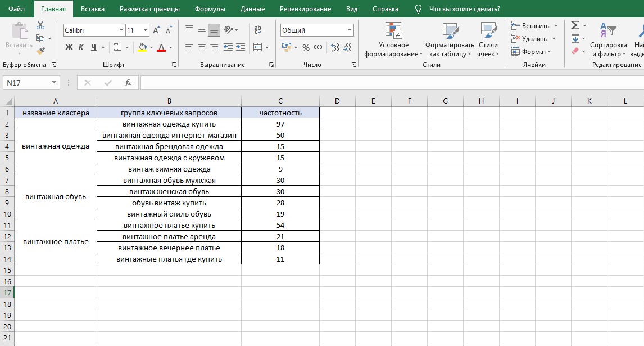
Task: Open the font size 11 dropdown
Action: pos(145,30)
